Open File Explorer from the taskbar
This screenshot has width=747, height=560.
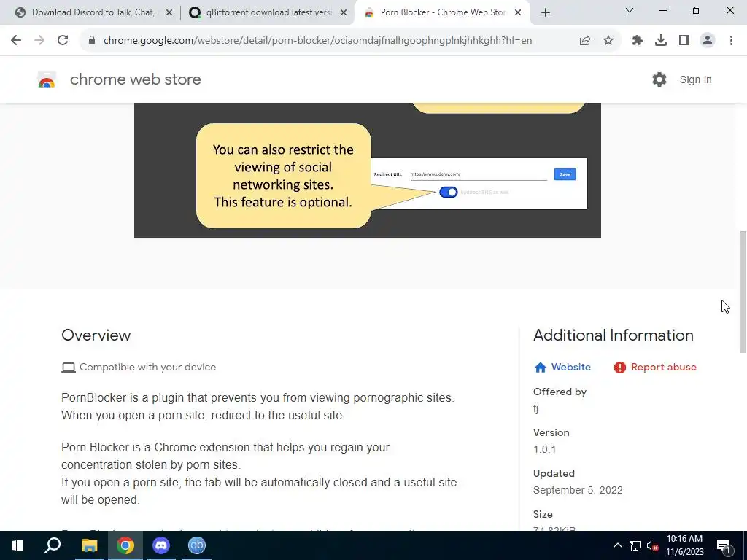(x=89, y=545)
